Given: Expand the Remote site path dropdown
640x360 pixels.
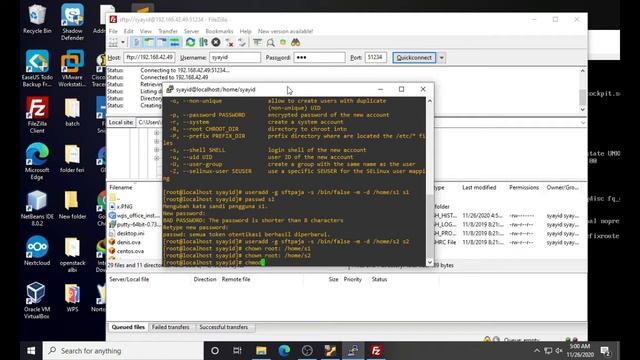Looking at the screenshot, I should click(582, 122).
